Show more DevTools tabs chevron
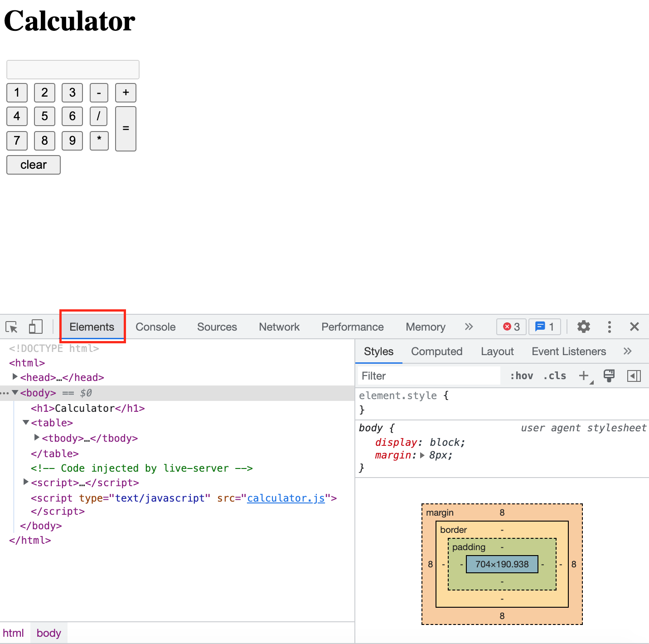The width and height of the screenshot is (649, 644). pos(469,327)
